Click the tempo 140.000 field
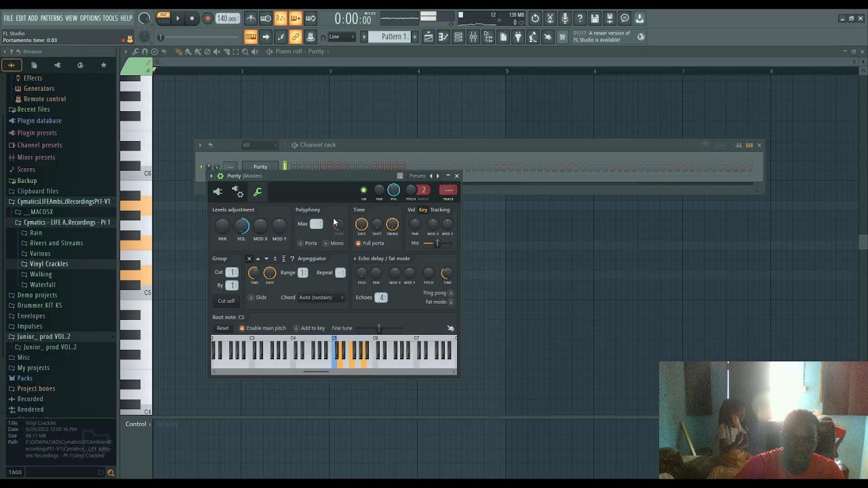 (227, 18)
